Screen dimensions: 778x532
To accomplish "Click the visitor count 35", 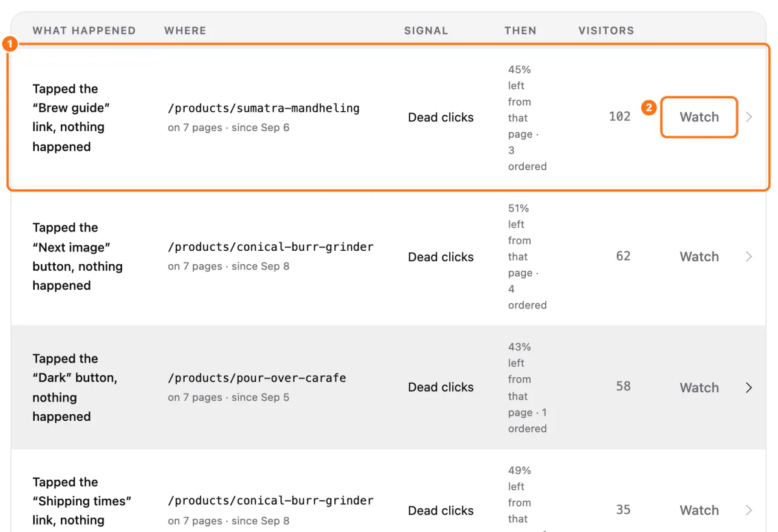I will coord(624,510).
